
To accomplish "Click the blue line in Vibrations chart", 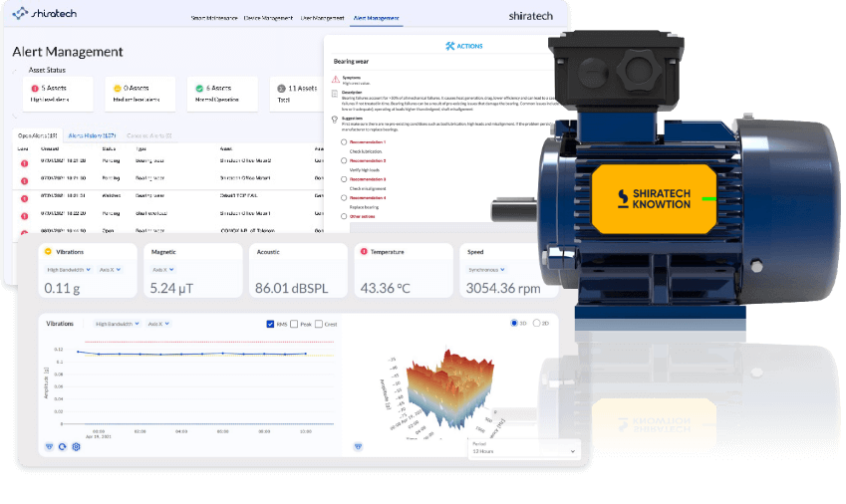I will coord(192,355).
